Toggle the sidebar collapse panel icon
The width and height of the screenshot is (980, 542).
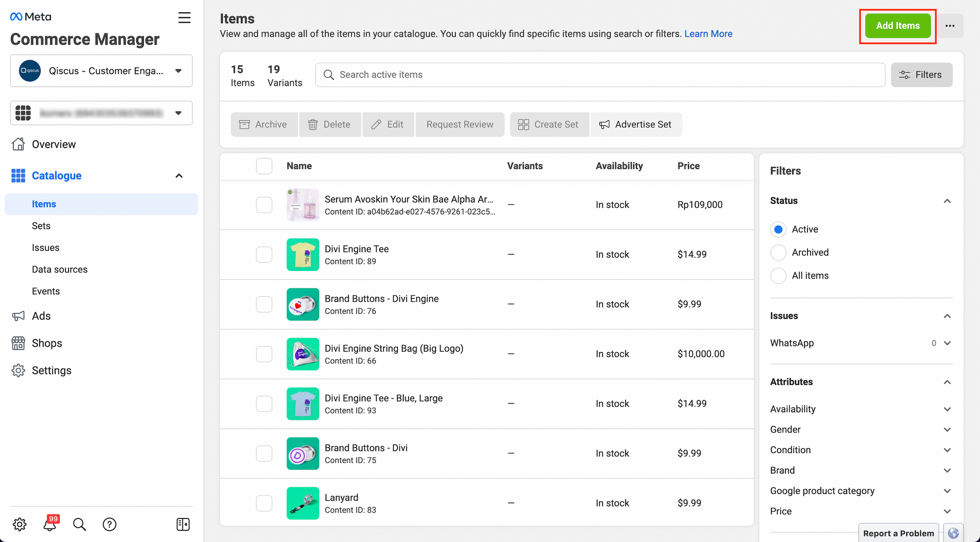click(x=183, y=524)
